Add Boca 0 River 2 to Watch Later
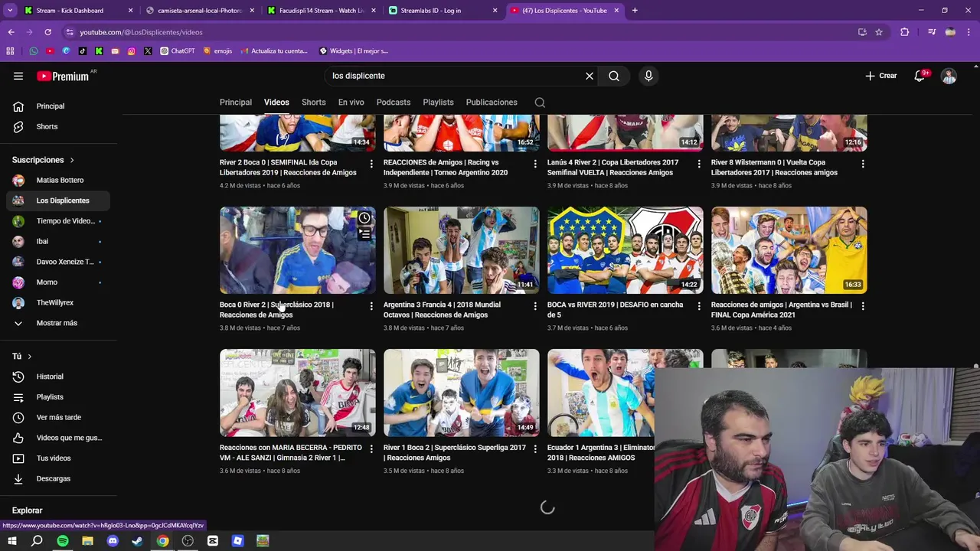Viewport: 980px width, 551px height. (364, 218)
